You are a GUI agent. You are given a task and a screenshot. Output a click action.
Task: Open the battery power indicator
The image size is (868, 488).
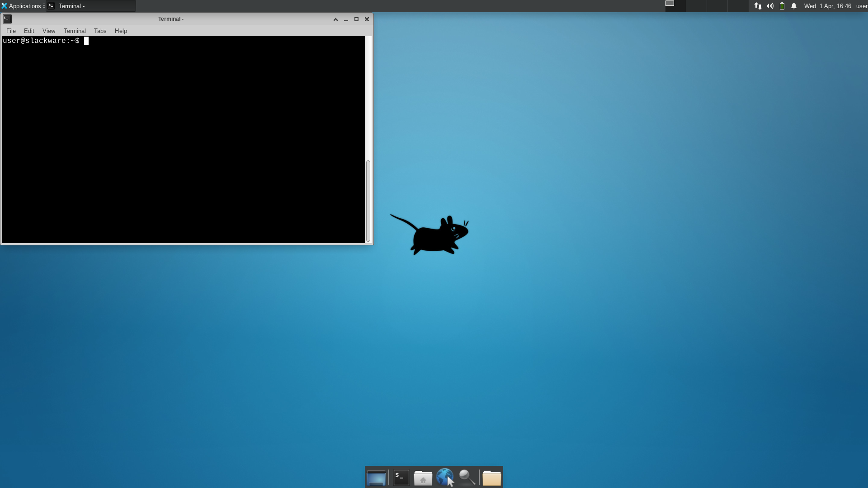click(782, 6)
